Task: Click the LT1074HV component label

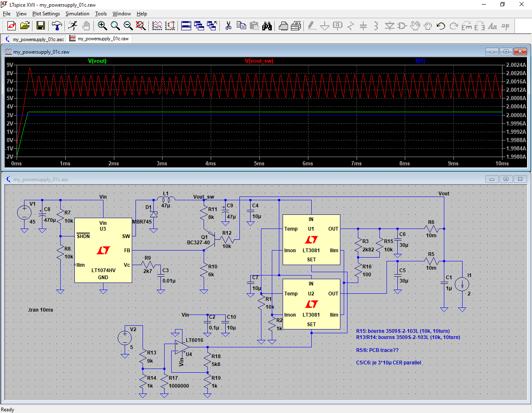Action: pos(103,270)
